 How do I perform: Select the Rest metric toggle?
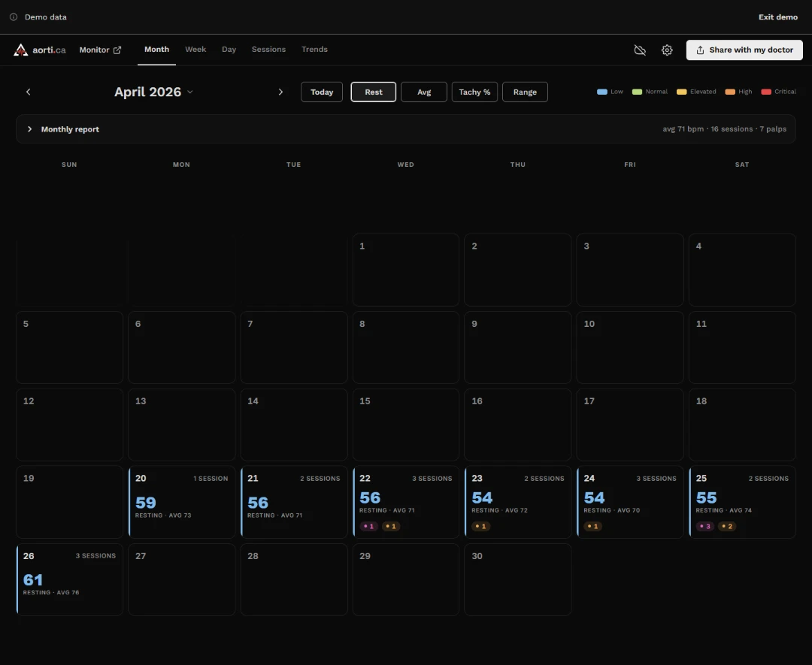coord(374,92)
